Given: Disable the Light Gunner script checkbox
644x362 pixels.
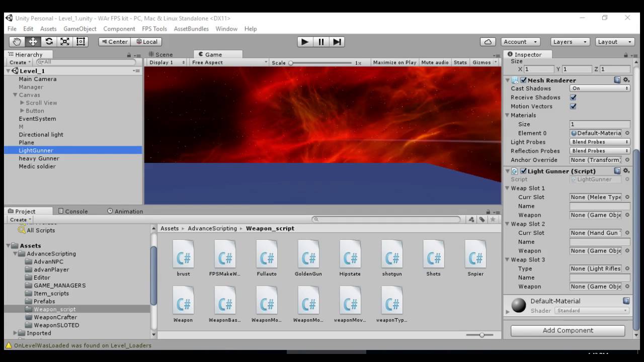Looking at the screenshot, I should (x=524, y=171).
